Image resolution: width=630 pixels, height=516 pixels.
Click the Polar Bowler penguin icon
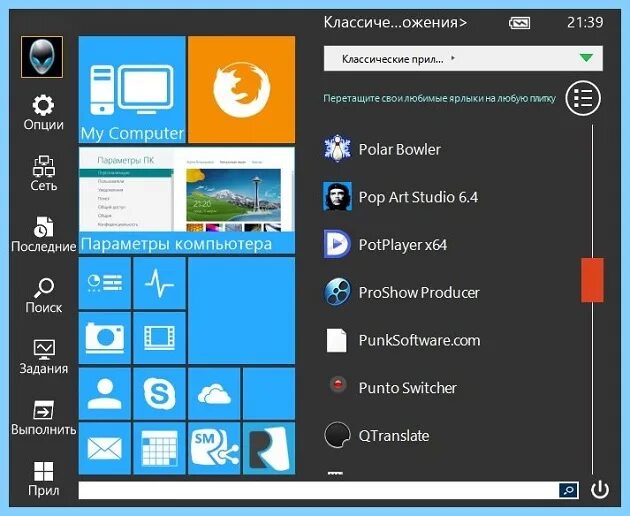(338, 149)
